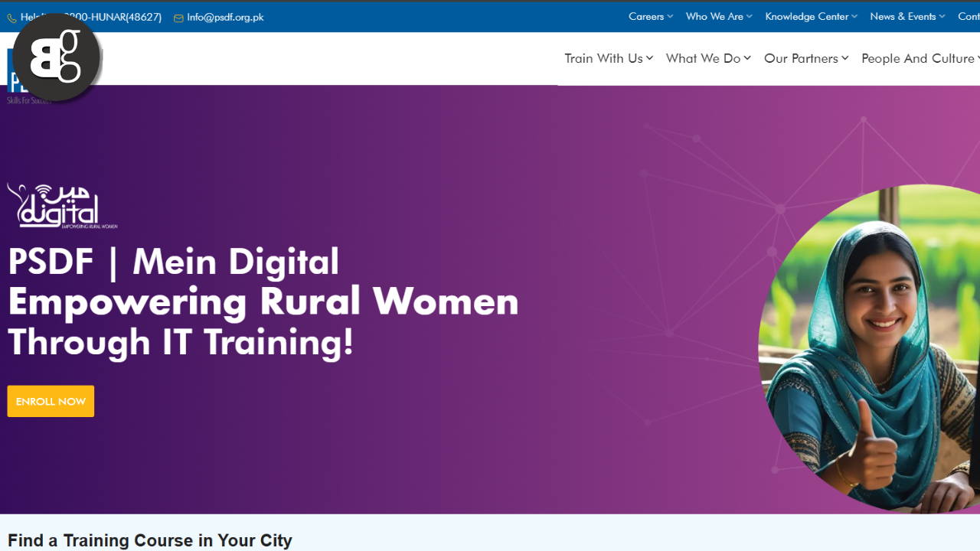Expand the What We Do menu
The image size is (980, 551).
[707, 58]
